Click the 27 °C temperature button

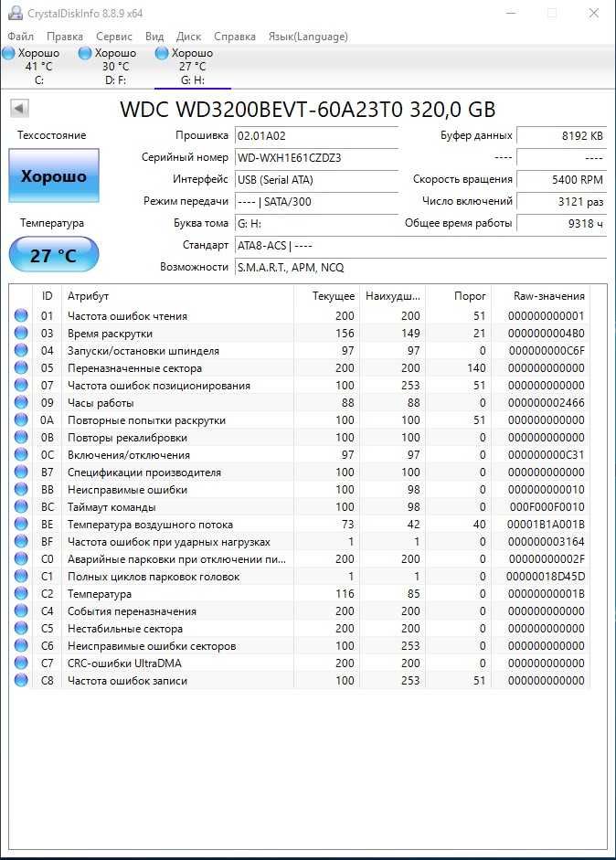54,254
